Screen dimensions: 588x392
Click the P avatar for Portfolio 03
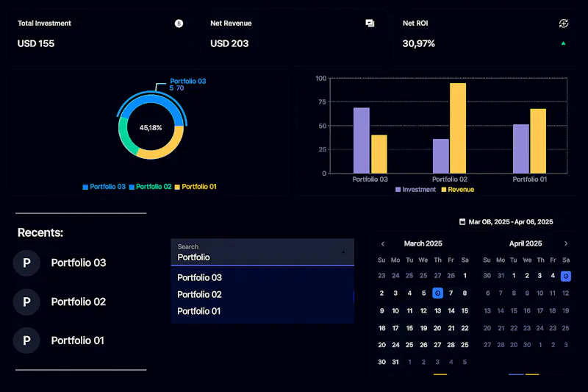coord(26,263)
